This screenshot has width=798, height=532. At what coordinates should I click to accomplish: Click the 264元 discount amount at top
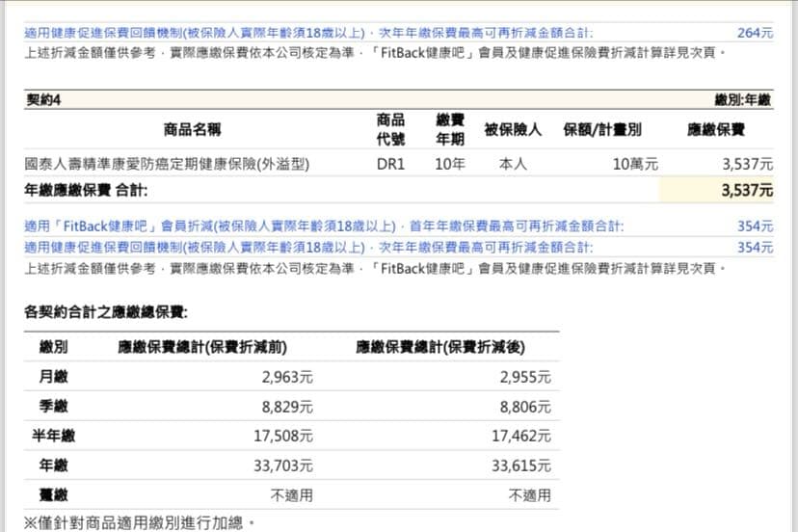[x=755, y=33]
